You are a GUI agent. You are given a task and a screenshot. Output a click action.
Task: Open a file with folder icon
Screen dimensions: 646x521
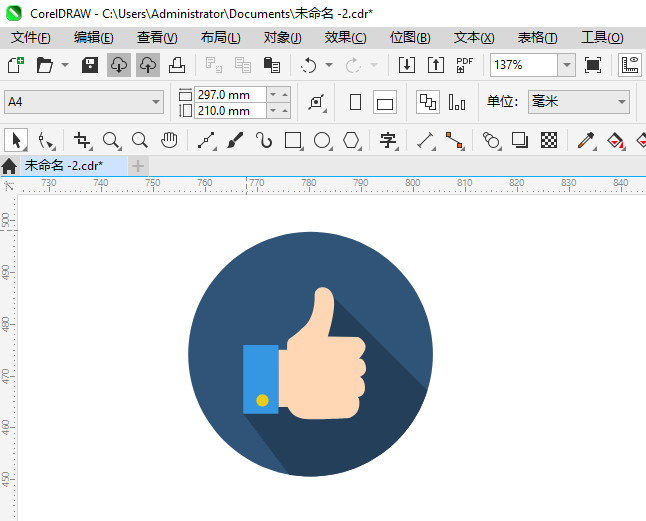tap(44, 65)
